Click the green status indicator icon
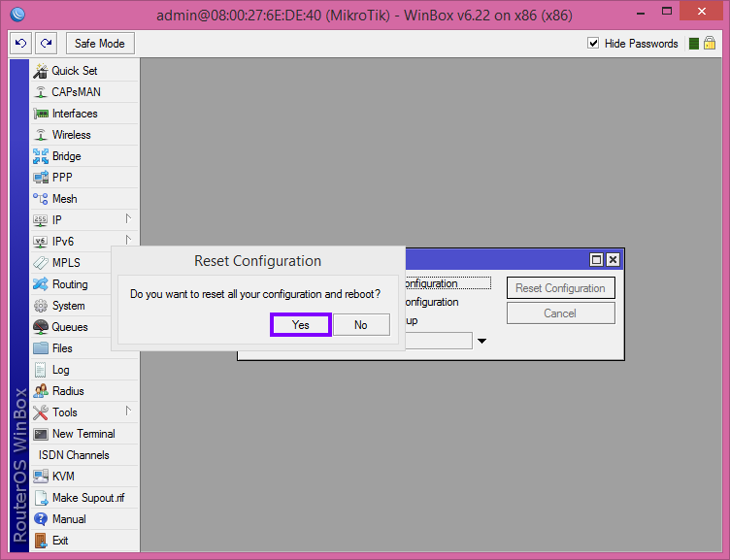This screenshot has width=730, height=560. 694,44
